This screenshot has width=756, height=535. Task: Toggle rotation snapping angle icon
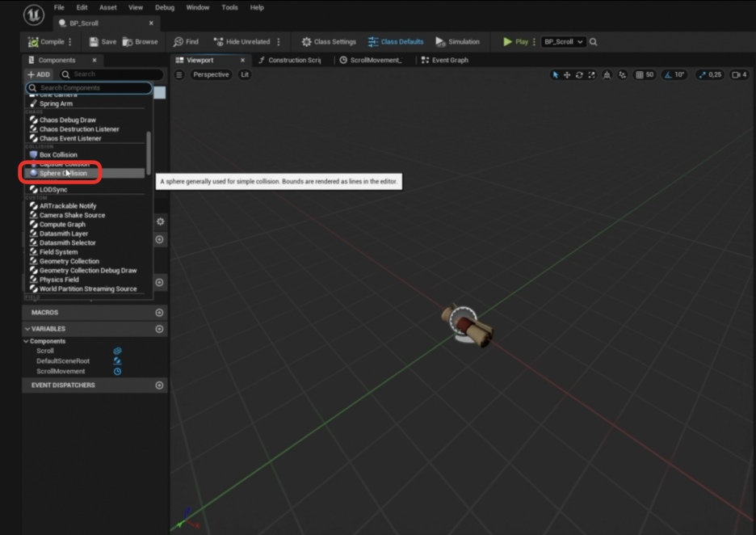click(x=668, y=75)
